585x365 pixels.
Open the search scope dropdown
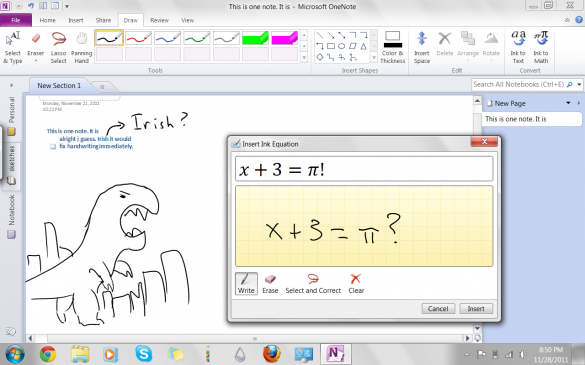point(579,85)
